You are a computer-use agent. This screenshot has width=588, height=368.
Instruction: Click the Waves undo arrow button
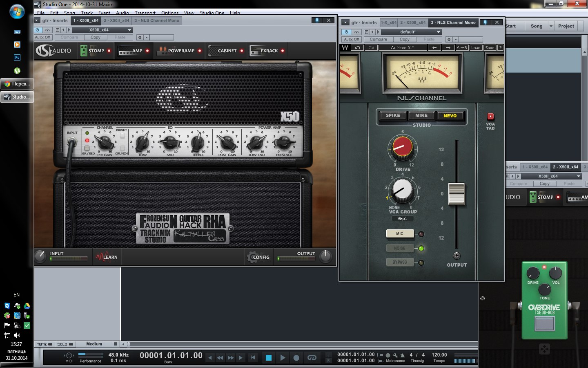(357, 47)
